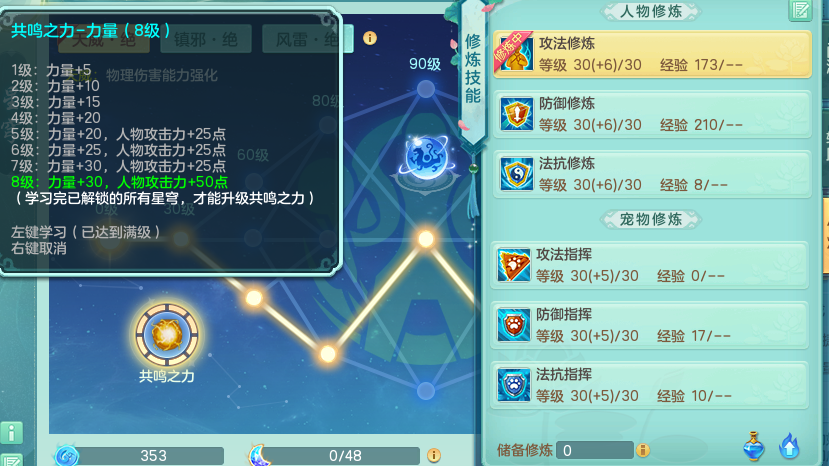
Task: Open the notepad icon beside 人物修炼
Action: coord(800,10)
